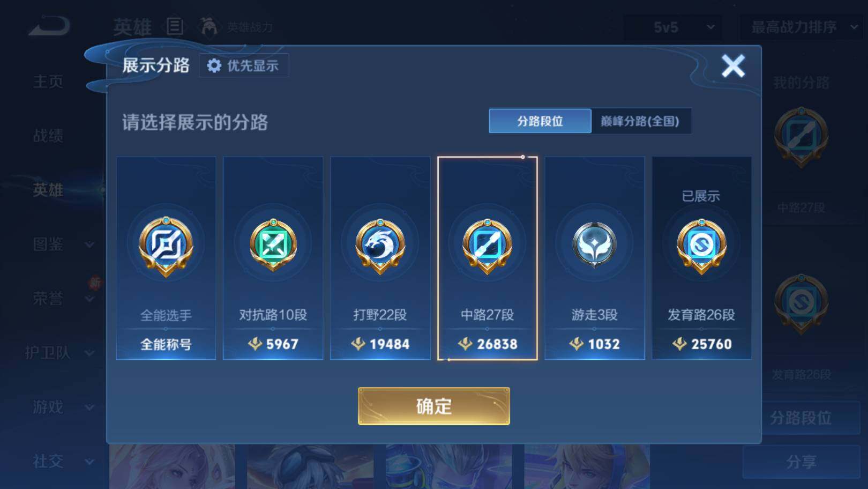Open the 战绩 sidebar tab
868x489 pixels.
point(48,136)
